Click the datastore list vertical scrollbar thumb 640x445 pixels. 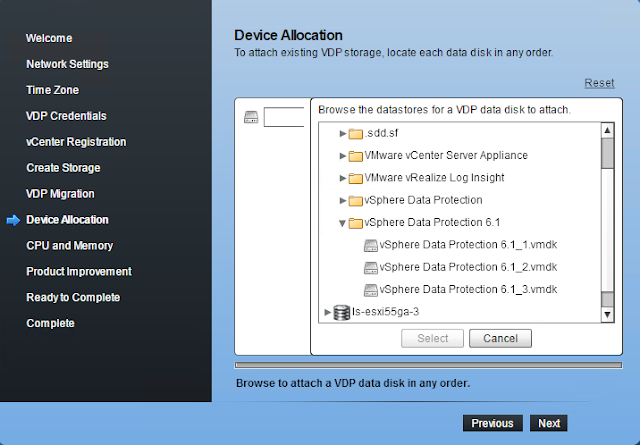(607, 153)
